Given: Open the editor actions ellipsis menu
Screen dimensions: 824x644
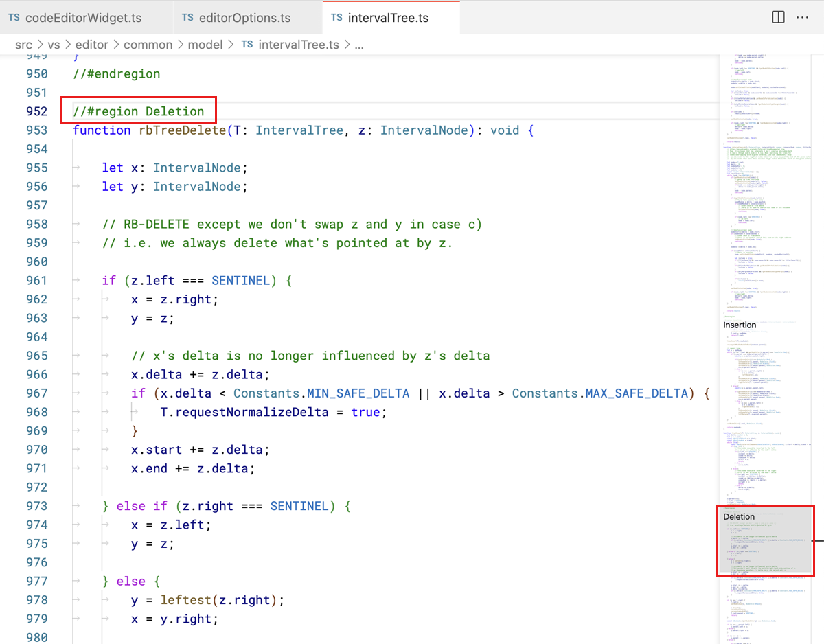Looking at the screenshot, I should pyautogui.click(x=803, y=17).
